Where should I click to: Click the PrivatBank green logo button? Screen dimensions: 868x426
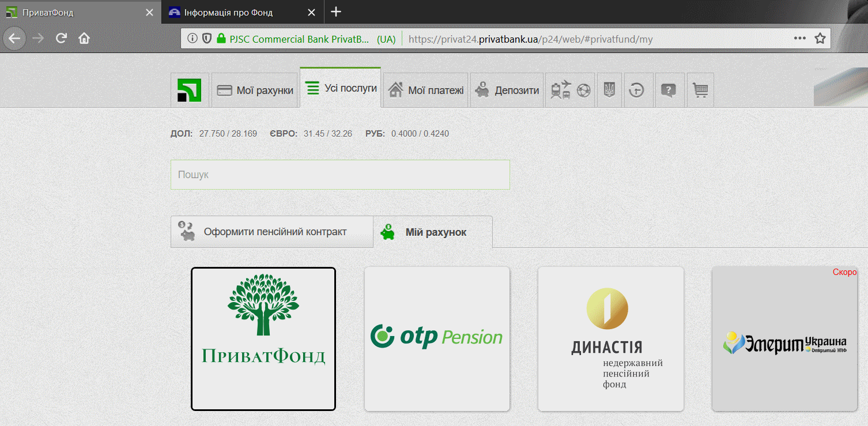[190, 90]
